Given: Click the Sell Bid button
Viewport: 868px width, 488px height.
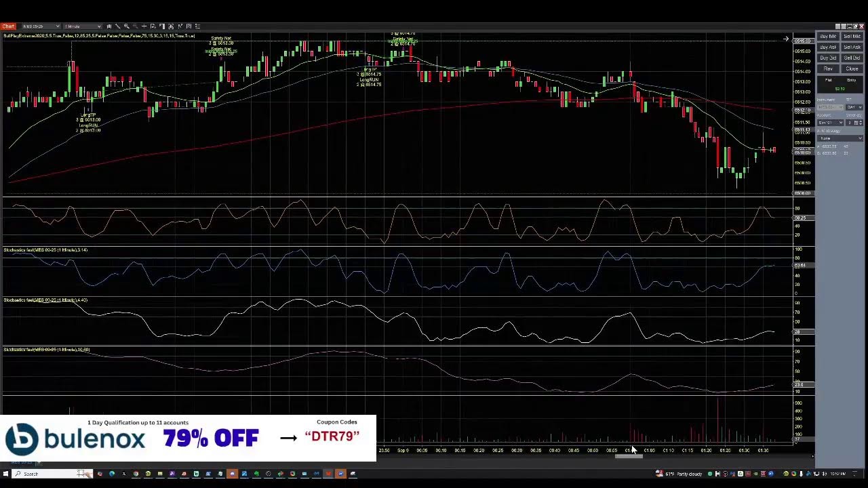Looking at the screenshot, I should click(852, 58).
